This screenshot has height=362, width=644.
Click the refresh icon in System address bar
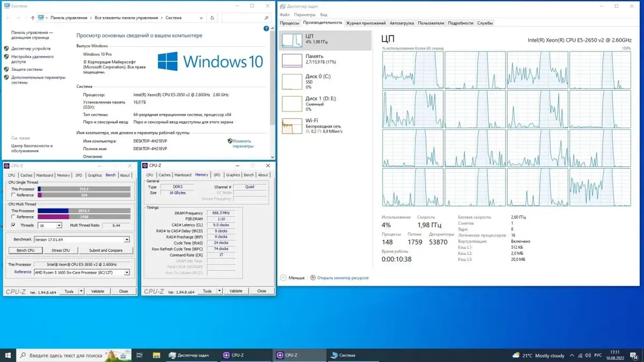[x=213, y=18]
